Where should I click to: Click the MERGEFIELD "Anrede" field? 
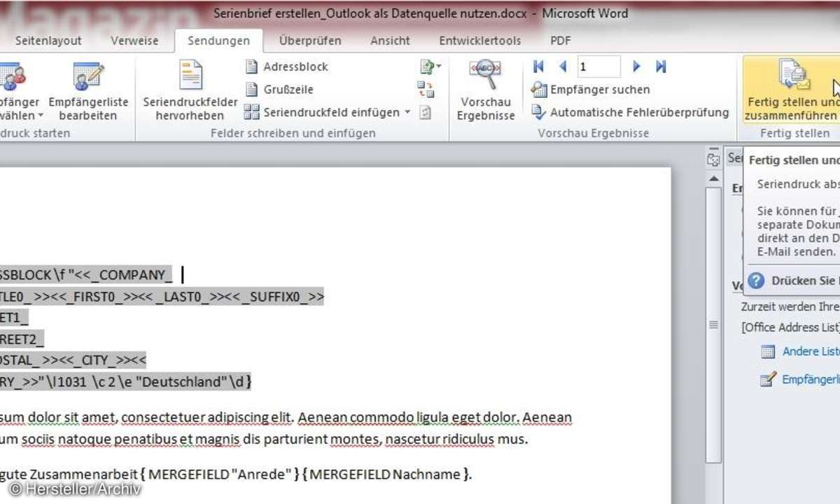[219, 474]
